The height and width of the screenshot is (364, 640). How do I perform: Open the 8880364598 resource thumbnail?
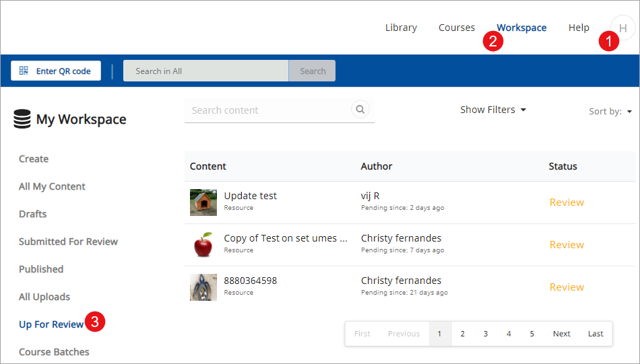(203, 287)
